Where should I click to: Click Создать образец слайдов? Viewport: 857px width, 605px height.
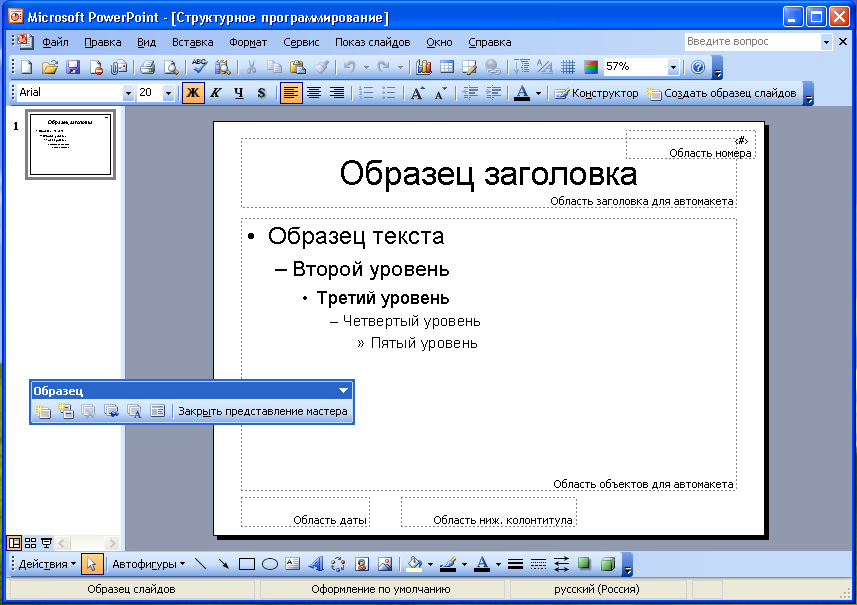[722, 93]
